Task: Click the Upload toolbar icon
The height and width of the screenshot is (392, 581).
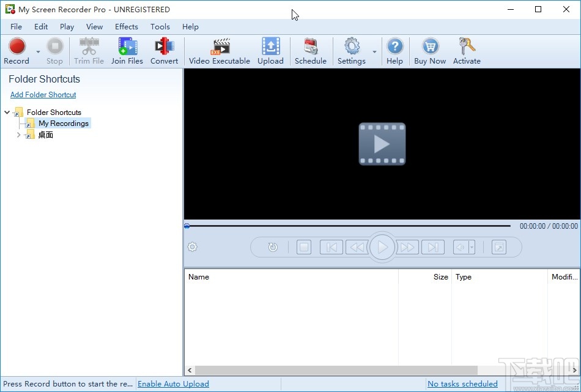Action: click(270, 51)
